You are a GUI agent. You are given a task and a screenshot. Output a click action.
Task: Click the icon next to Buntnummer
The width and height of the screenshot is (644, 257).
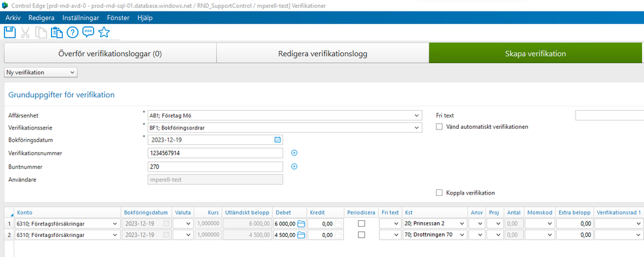click(294, 166)
